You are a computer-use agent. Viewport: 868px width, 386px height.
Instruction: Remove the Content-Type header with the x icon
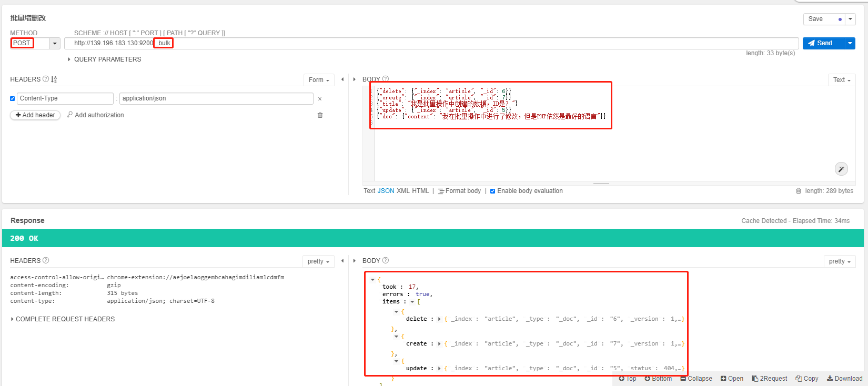(x=319, y=99)
